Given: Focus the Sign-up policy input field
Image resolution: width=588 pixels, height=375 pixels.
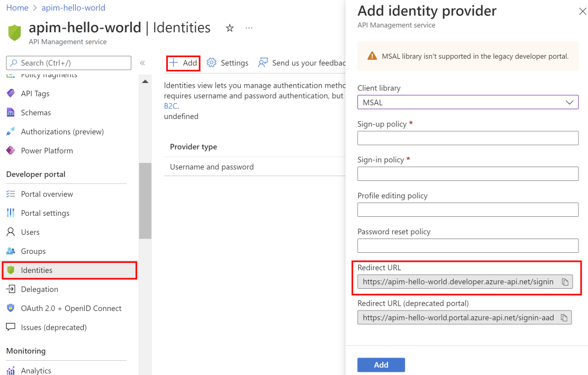Looking at the screenshot, I should pos(468,138).
